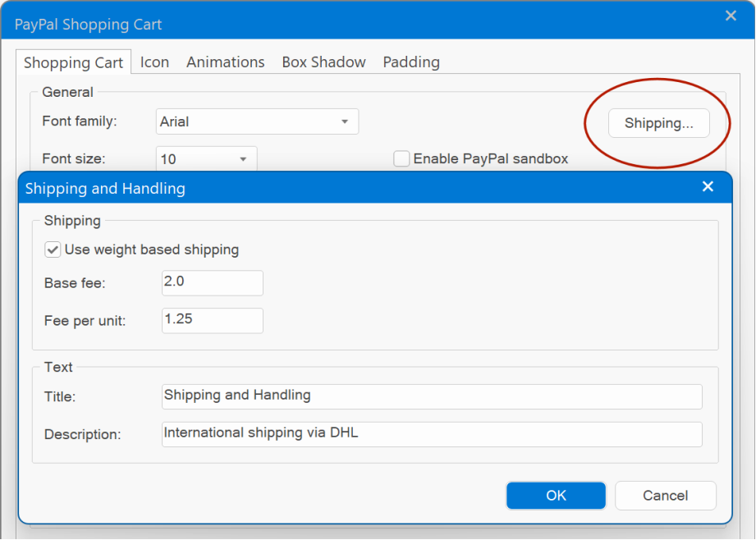
Task: Click into the Fee per unit field
Action: coord(212,320)
